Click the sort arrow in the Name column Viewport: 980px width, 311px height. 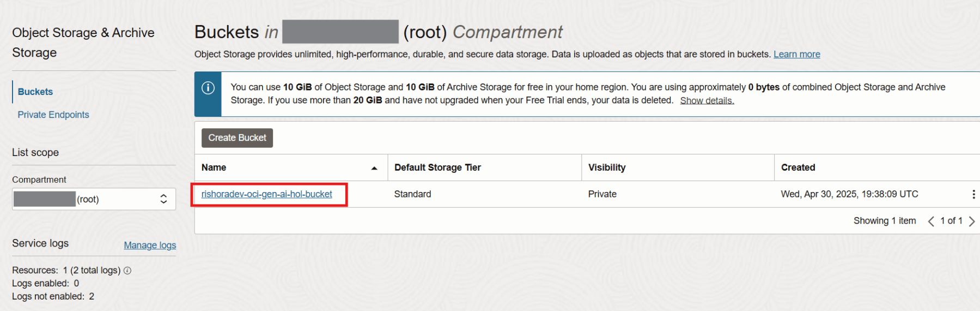click(x=374, y=168)
